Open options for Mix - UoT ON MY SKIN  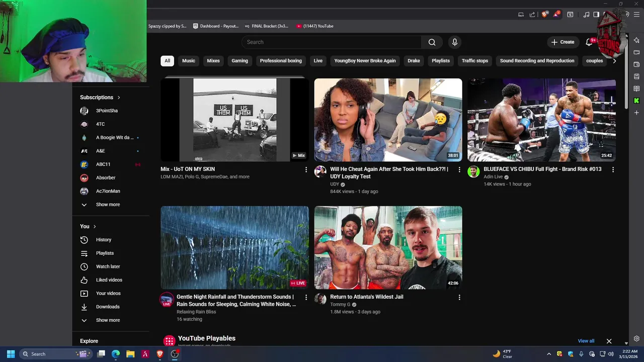pyautogui.click(x=306, y=170)
